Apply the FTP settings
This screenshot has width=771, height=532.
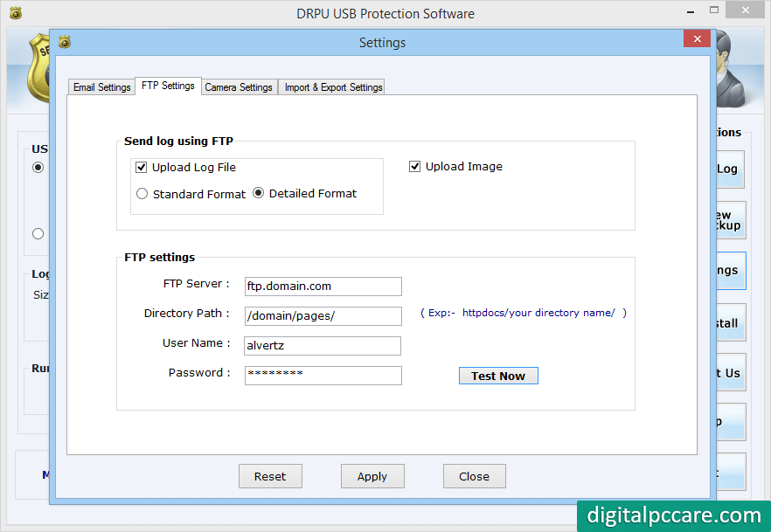(372, 476)
